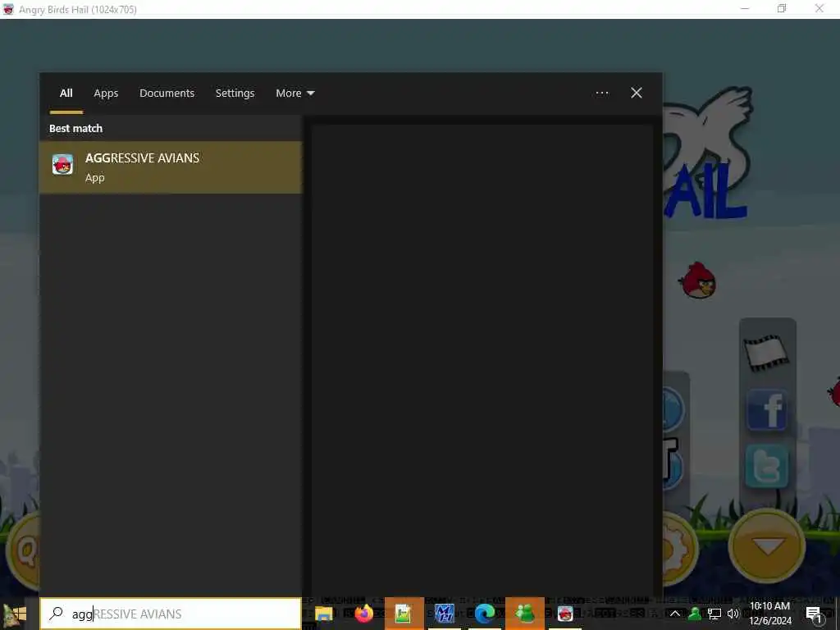Switch to the Apps search tab

[x=106, y=94]
